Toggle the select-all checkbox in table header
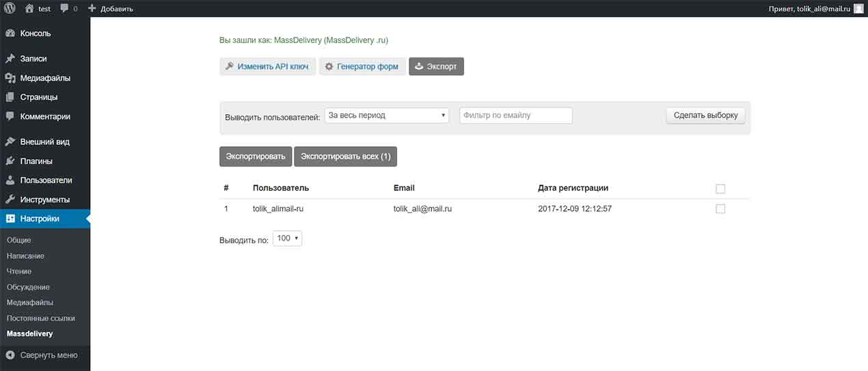The width and height of the screenshot is (868, 371). pyautogui.click(x=720, y=189)
